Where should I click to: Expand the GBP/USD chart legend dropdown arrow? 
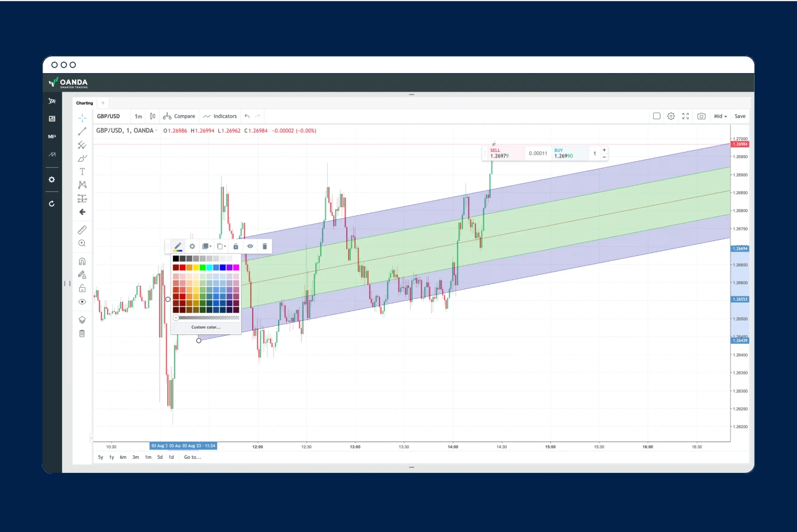pyautogui.click(x=157, y=131)
